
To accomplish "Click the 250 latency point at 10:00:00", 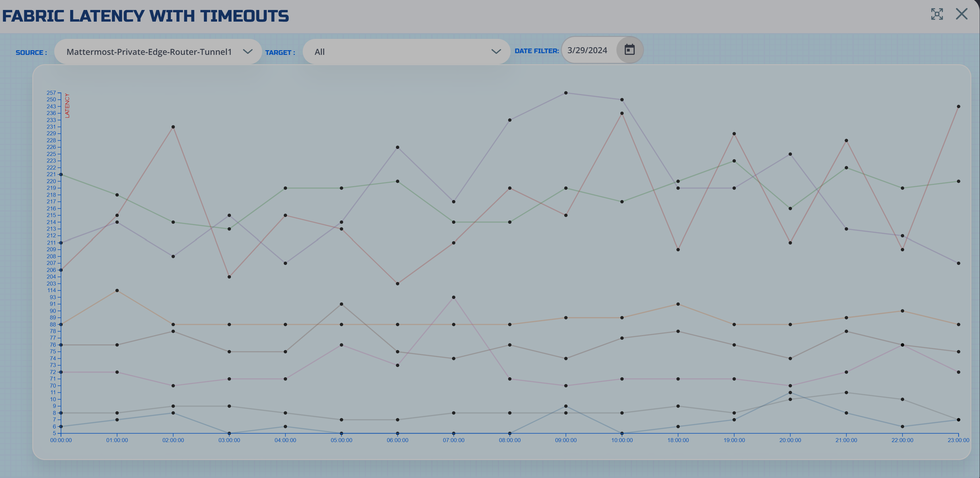I will 622,100.
